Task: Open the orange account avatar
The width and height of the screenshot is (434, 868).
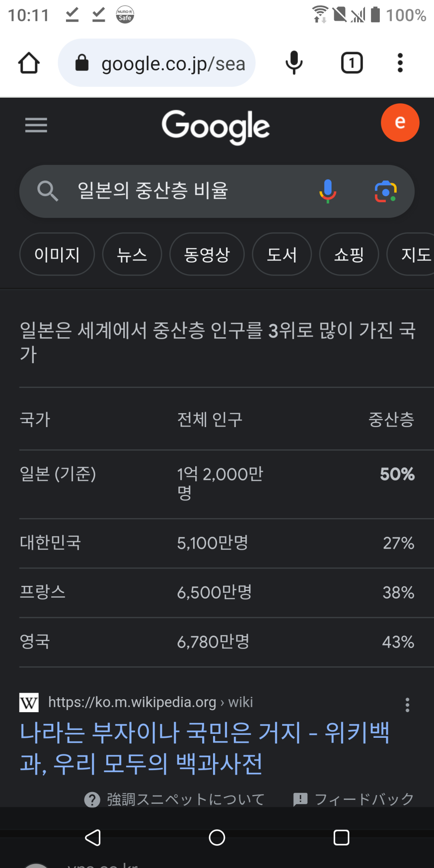Action: 400,123
